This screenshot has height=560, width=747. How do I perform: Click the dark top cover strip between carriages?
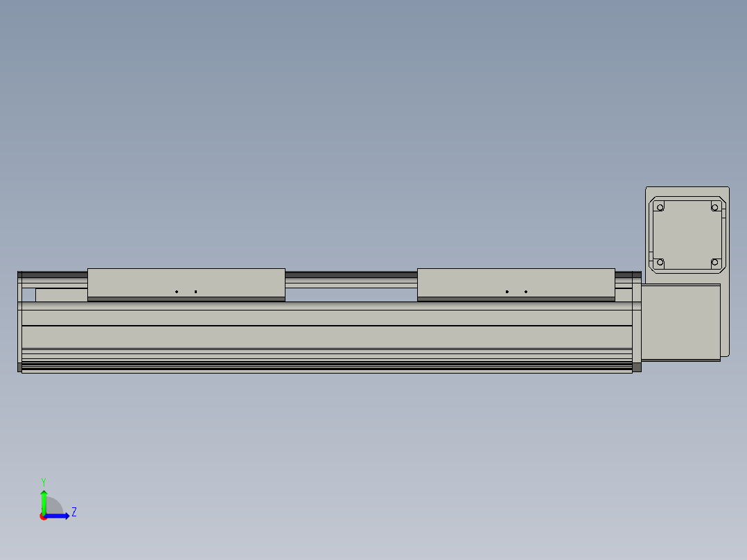(351, 274)
